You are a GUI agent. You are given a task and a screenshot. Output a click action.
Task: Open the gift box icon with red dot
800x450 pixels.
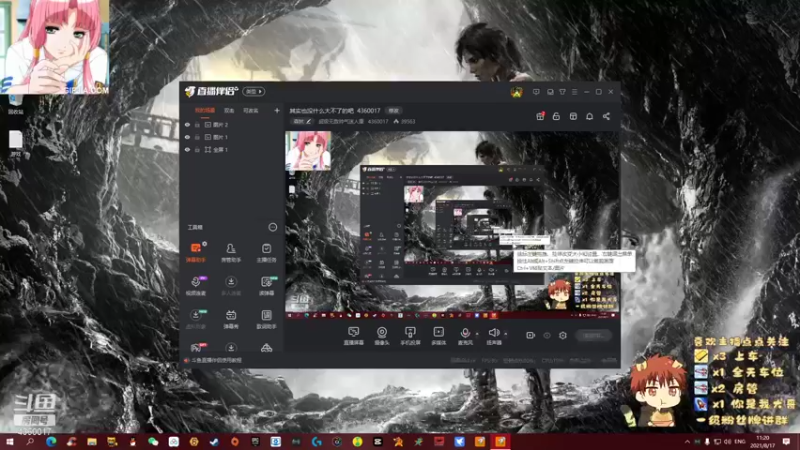(540, 116)
